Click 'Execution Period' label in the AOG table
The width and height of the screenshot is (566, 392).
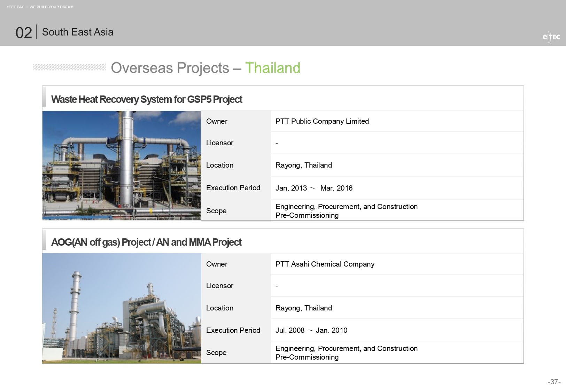click(x=233, y=330)
